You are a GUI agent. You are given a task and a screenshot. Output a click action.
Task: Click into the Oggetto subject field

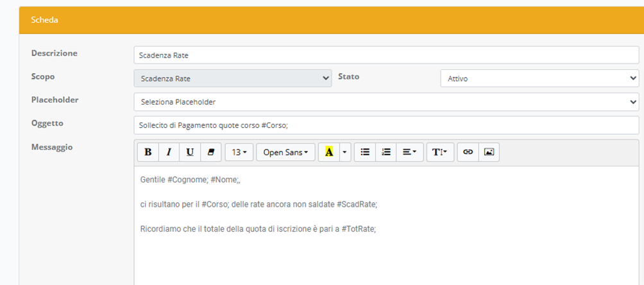(386, 125)
